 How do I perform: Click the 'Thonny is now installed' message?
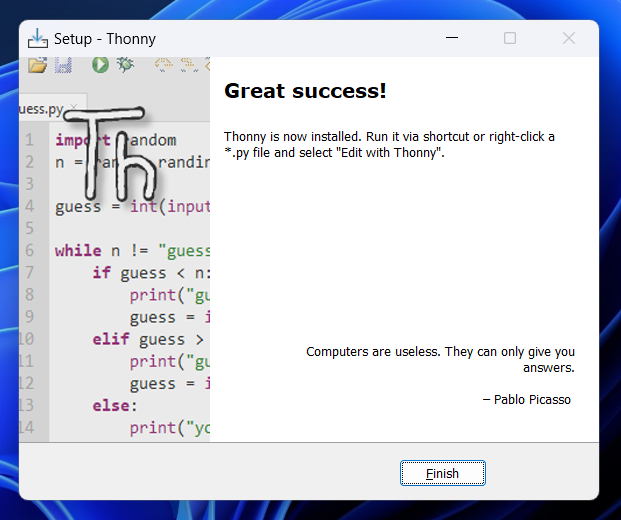[389, 145]
